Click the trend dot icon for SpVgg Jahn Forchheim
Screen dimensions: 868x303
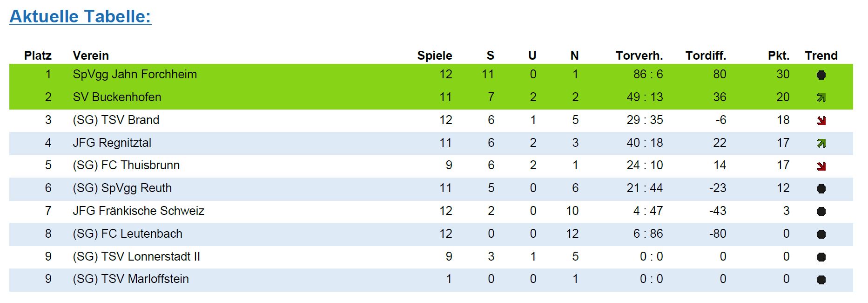click(821, 75)
